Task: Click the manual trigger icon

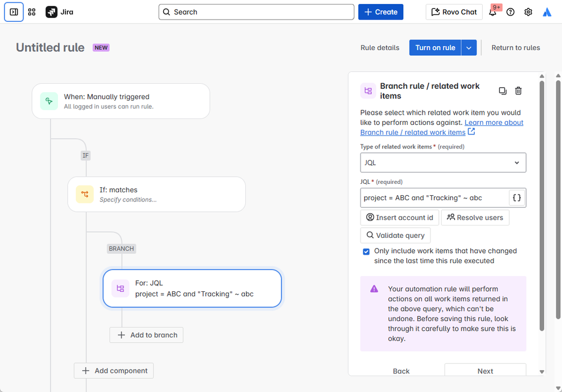Action: (x=49, y=101)
